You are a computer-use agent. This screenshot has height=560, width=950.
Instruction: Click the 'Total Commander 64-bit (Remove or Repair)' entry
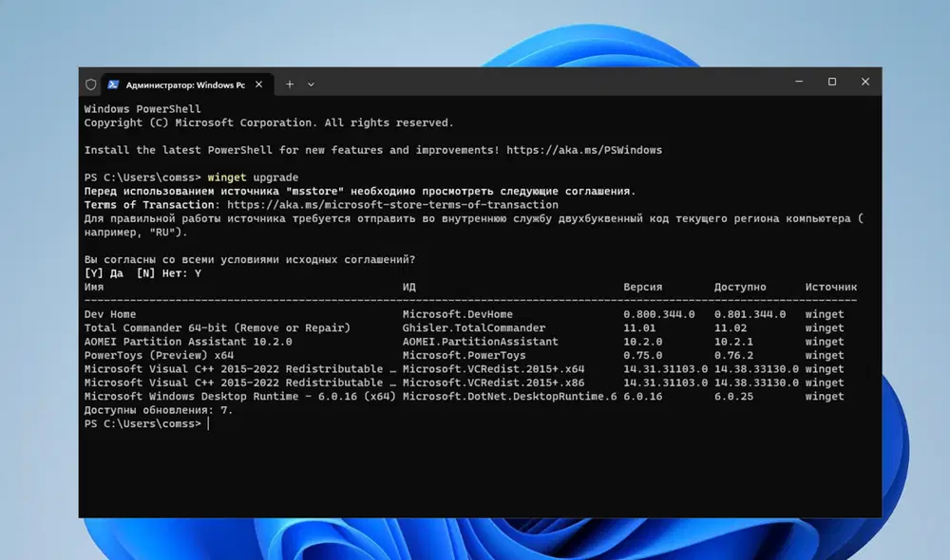(218, 327)
